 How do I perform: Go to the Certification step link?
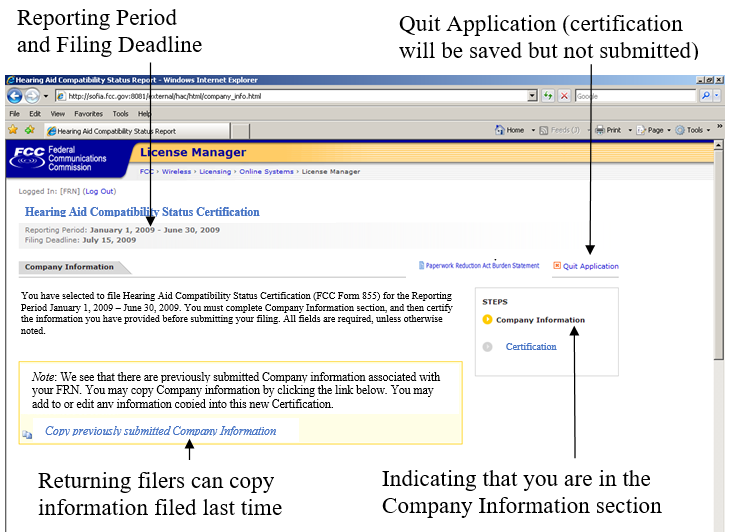tap(531, 347)
